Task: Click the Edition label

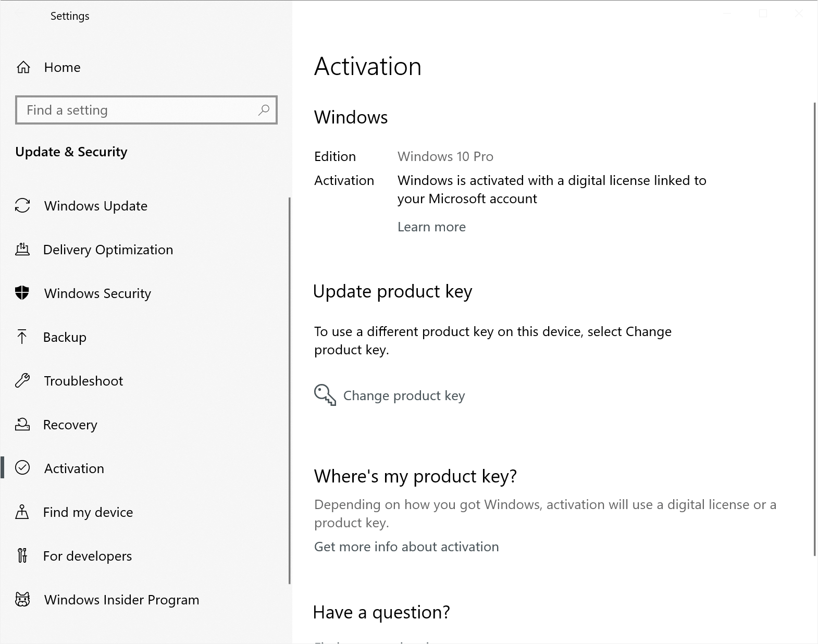Action: pos(335,156)
